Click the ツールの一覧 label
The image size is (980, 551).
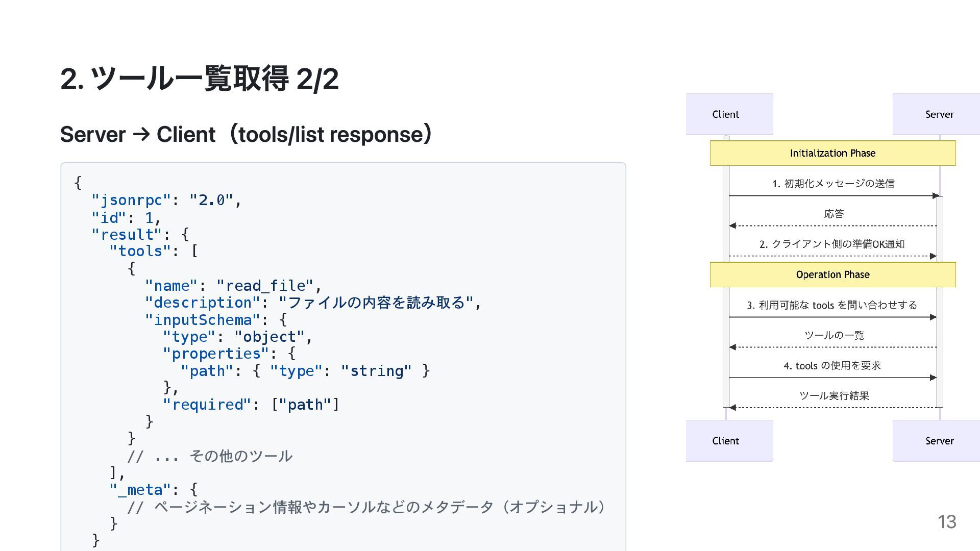click(x=834, y=335)
